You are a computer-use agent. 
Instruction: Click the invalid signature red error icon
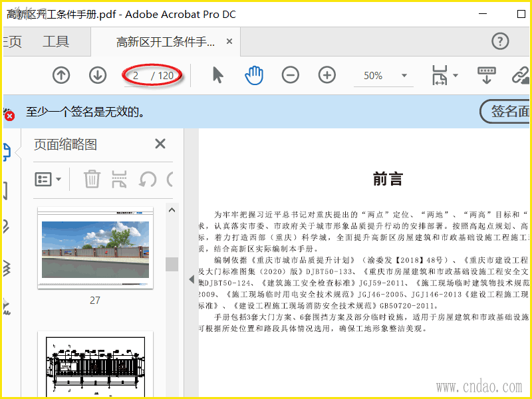pos(9,116)
